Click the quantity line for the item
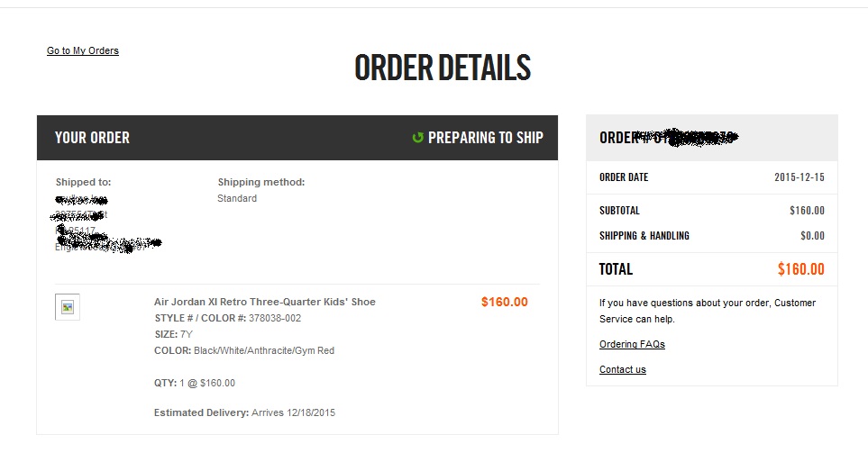This screenshot has height=453, width=868. click(x=194, y=383)
